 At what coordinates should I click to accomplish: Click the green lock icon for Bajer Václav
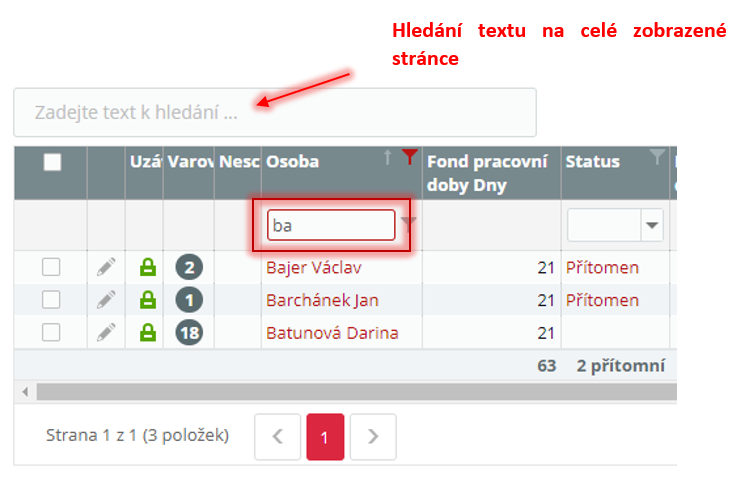coord(148,267)
